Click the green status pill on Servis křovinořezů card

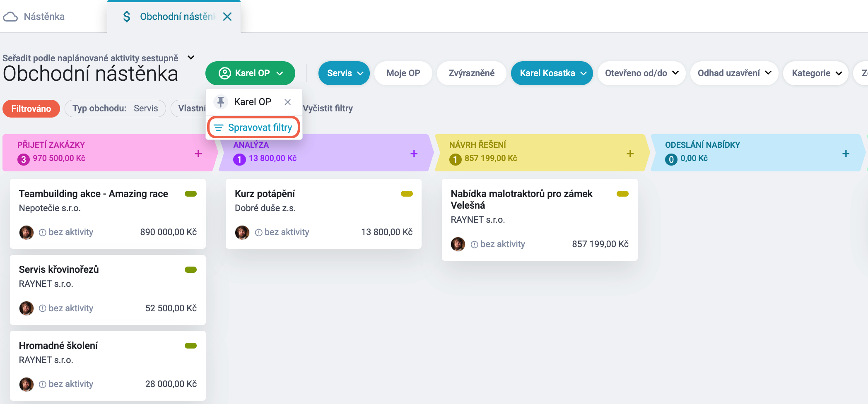coord(190,270)
